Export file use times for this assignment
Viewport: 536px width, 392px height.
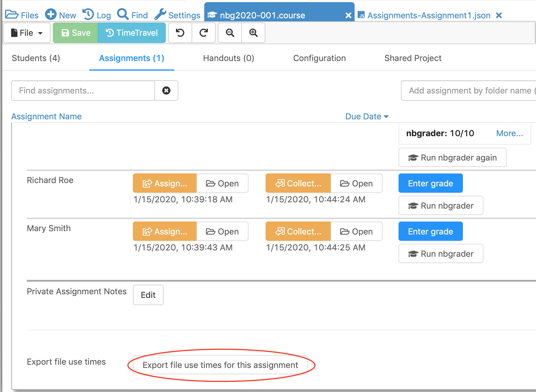(x=220, y=365)
